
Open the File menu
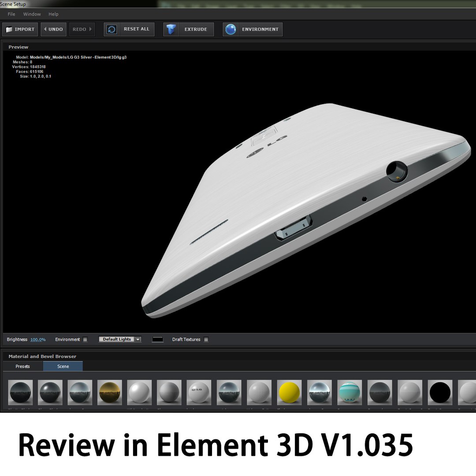11,14
